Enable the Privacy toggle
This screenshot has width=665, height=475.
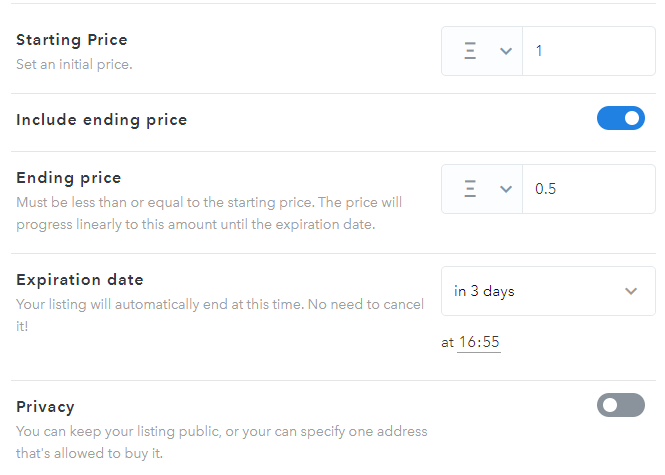pyautogui.click(x=620, y=405)
